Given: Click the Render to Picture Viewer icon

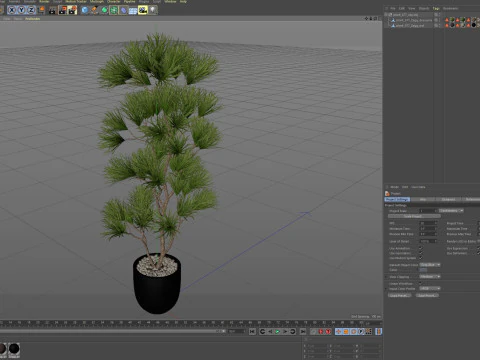Looking at the screenshot, I should (63, 10).
